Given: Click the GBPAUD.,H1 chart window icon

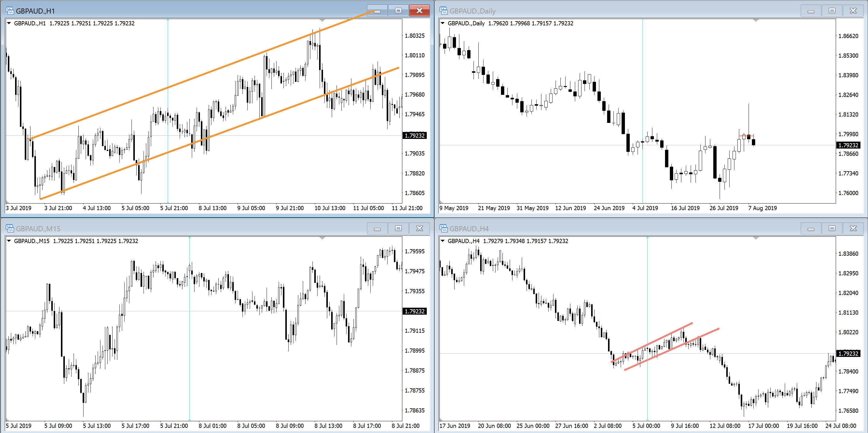Looking at the screenshot, I should pyautogui.click(x=10, y=11).
